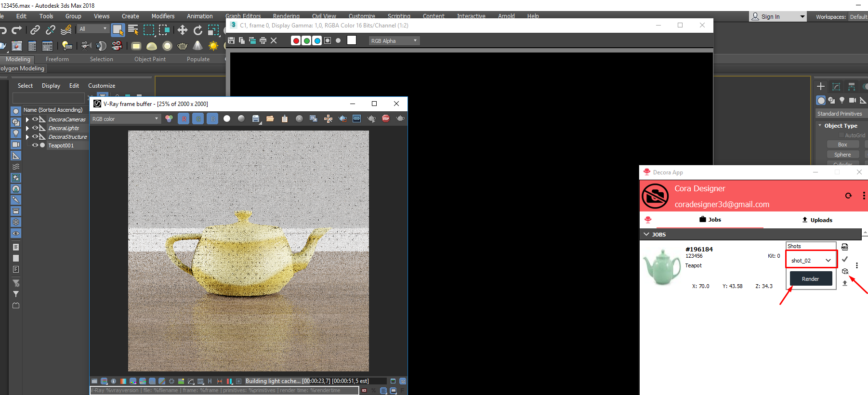Enable the red channel in render window
The width and height of the screenshot is (868, 395).
(296, 41)
